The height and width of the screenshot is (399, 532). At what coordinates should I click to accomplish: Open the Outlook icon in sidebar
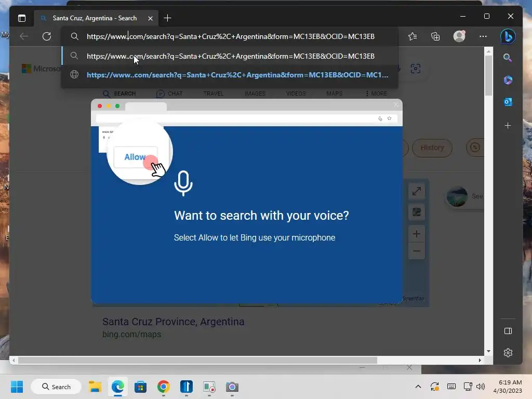click(508, 102)
